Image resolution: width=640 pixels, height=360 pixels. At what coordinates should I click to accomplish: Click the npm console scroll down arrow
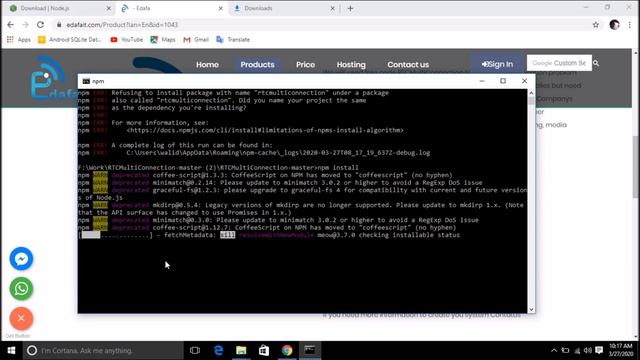point(531,309)
